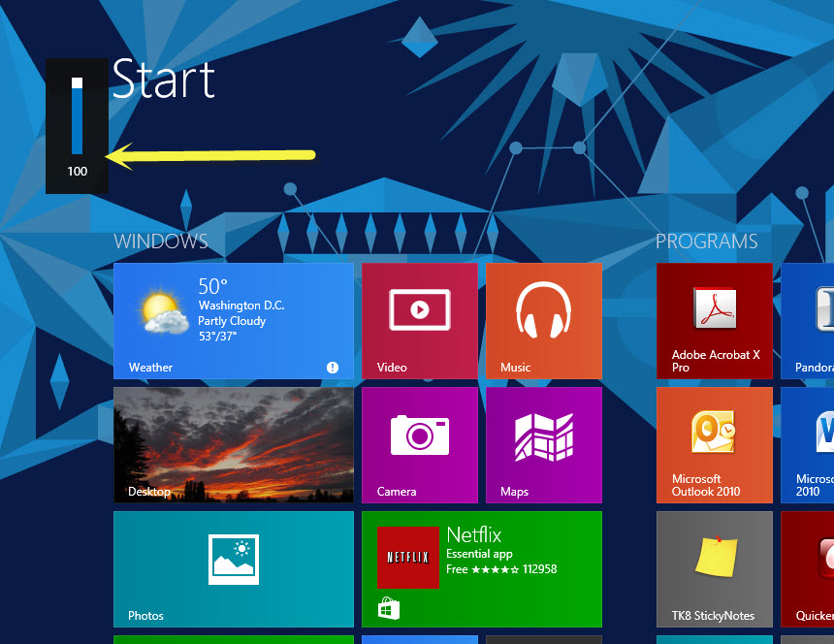Click the 50° temperature reading
This screenshot has width=834, height=644.
pyautogui.click(x=212, y=287)
